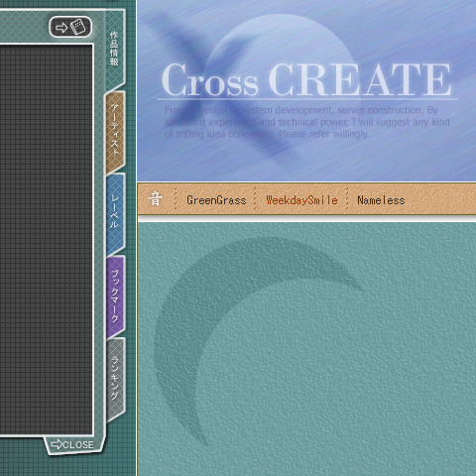
Task: Select the red WeekdaySmile link
Action: point(301,200)
